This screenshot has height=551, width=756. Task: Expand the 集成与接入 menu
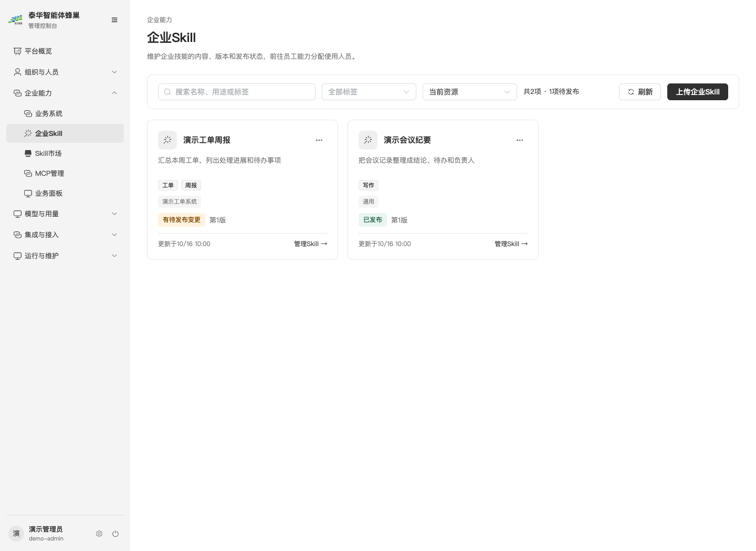(65, 235)
